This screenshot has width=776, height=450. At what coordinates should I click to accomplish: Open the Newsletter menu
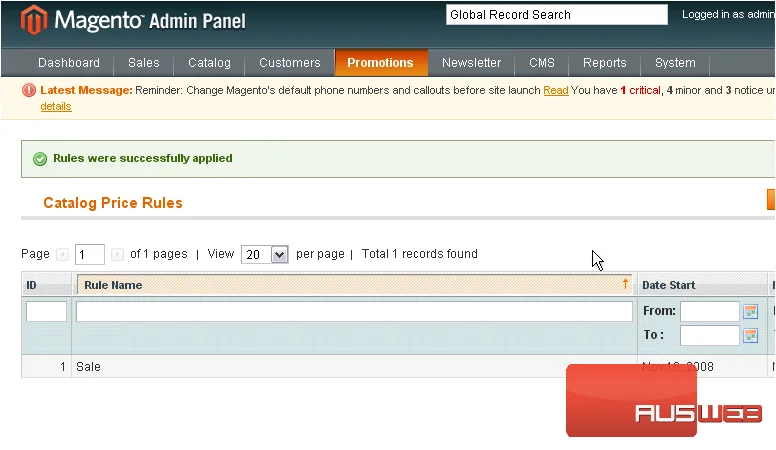[x=471, y=63]
